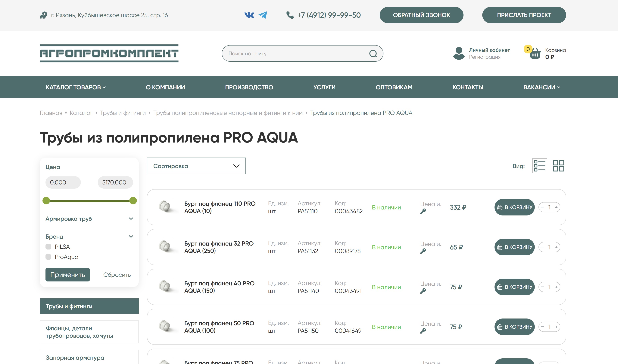Click the Обратный звонок button

pos(421,15)
